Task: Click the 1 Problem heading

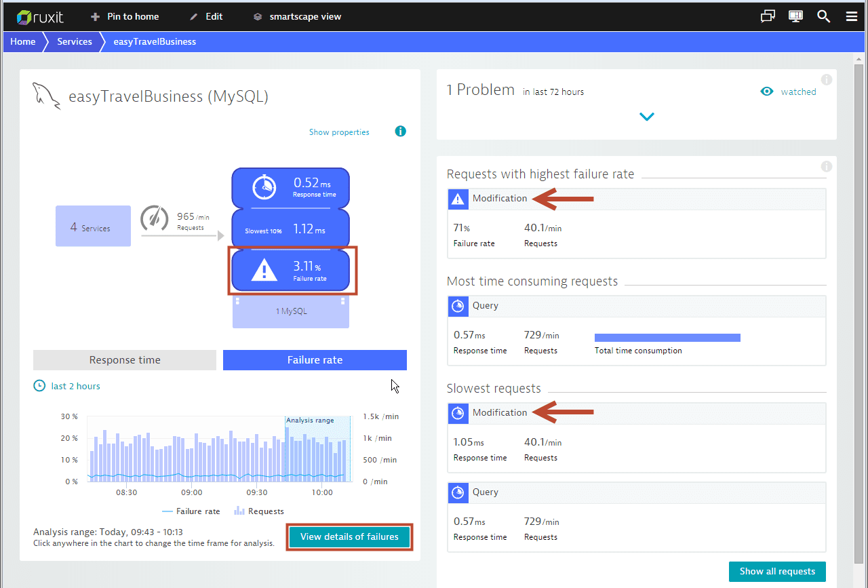Action: pos(481,90)
